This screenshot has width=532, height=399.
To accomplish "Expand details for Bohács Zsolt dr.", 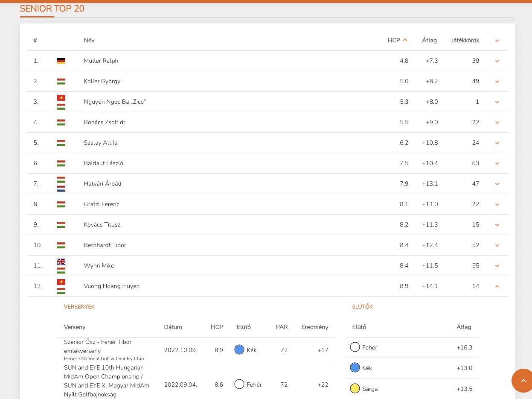I will tap(497, 122).
